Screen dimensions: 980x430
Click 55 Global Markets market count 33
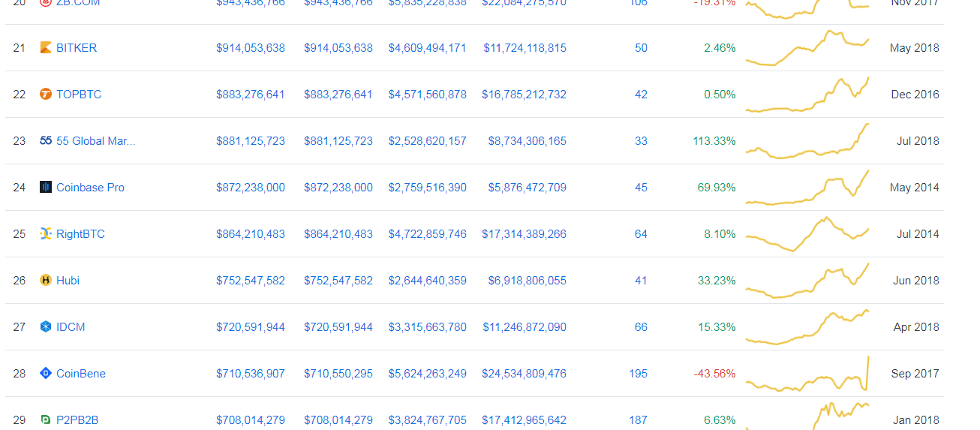click(x=641, y=141)
